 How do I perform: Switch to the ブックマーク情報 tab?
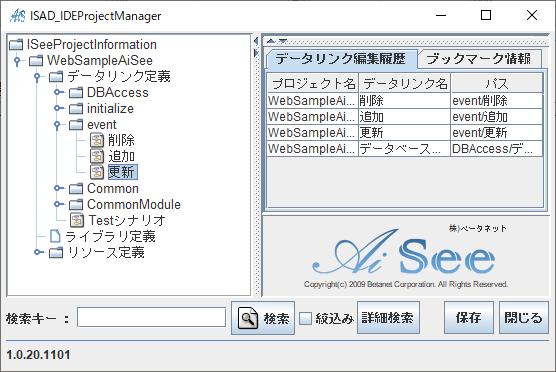click(x=479, y=59)
